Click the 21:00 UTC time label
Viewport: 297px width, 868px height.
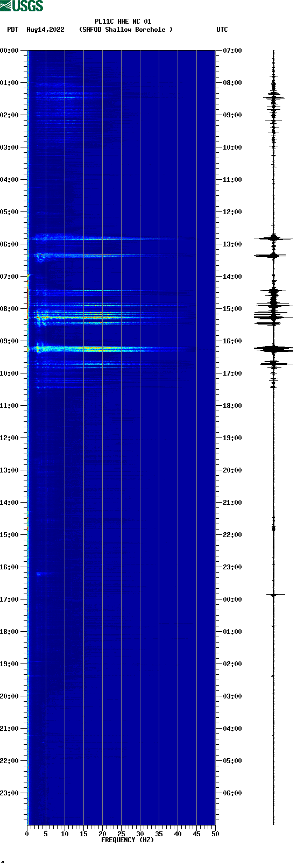point(232,503)
